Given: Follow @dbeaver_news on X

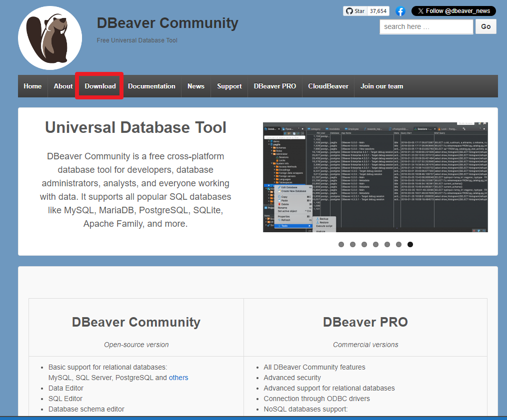Looking at the screenshot, I should pyautogui.click(x=453, y=10).
